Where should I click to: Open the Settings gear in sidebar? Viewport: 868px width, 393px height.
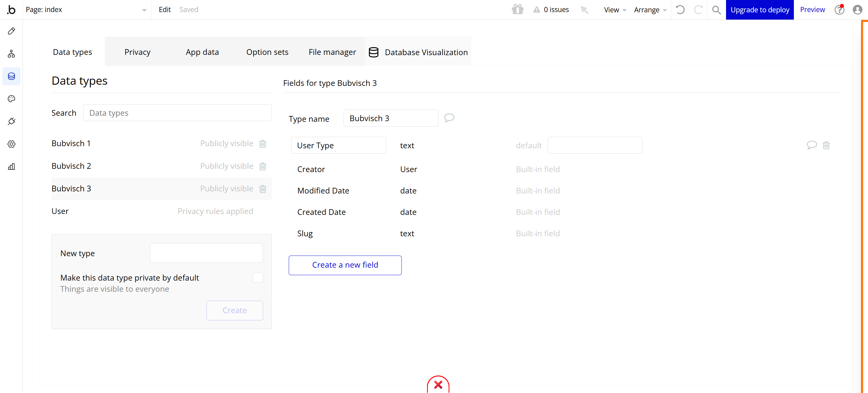click(x=11, y=144)
